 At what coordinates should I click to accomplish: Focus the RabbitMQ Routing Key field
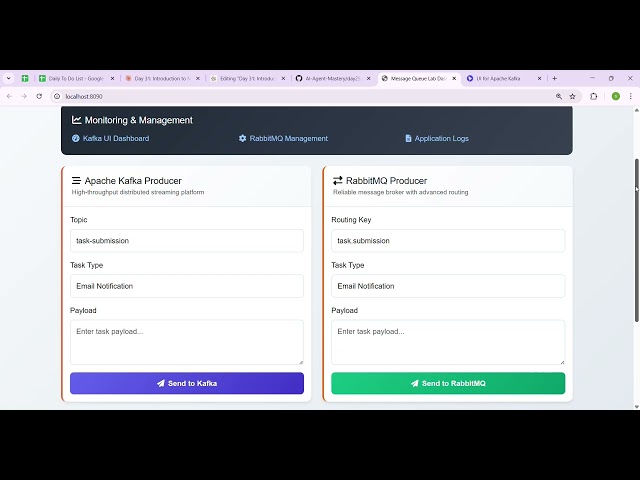pyautogui.click(x=448, y=241)
